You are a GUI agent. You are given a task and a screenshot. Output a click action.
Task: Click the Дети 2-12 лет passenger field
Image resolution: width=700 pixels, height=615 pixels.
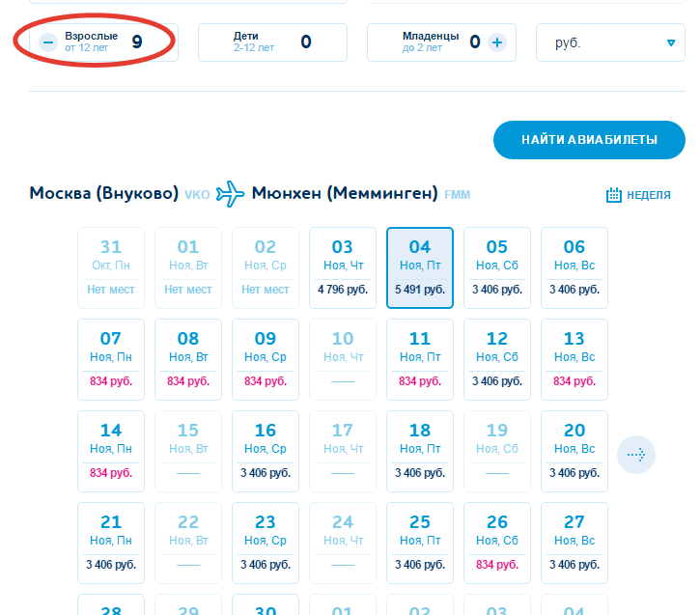(271, 42)
